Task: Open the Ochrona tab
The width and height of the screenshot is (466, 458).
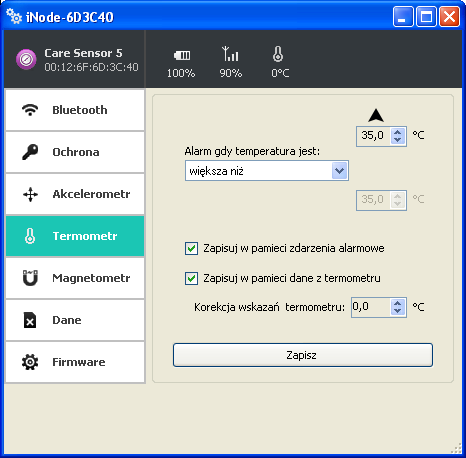Action: 75,152
